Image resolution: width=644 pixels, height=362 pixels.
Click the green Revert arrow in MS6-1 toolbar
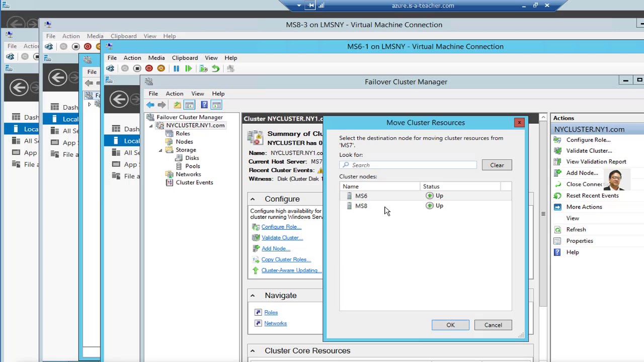tap(215, 68)
